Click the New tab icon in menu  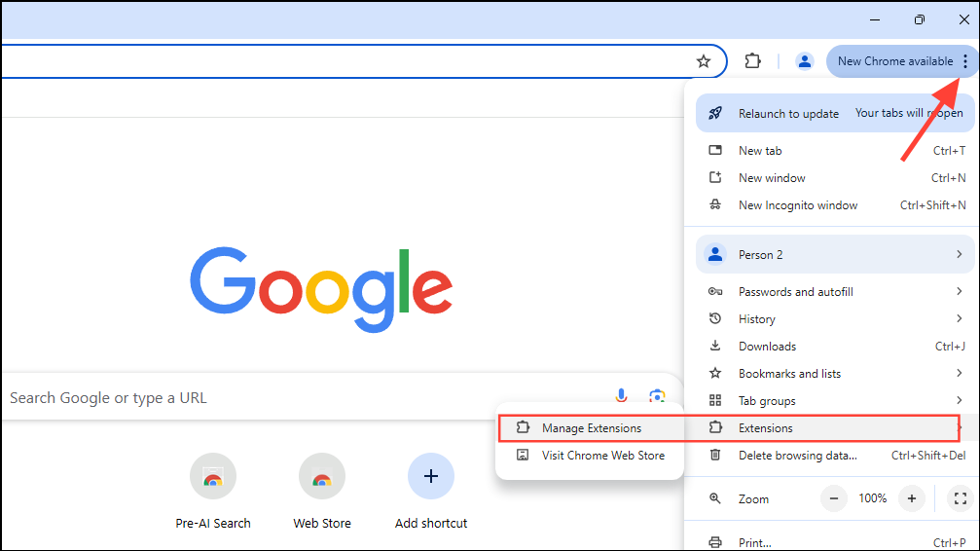pyautogui.click(x=715, y=150)
